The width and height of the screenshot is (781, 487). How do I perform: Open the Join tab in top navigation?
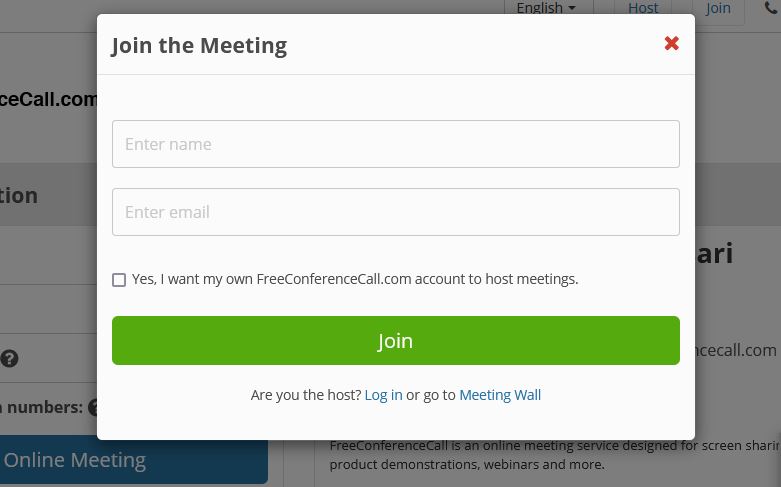718,8
